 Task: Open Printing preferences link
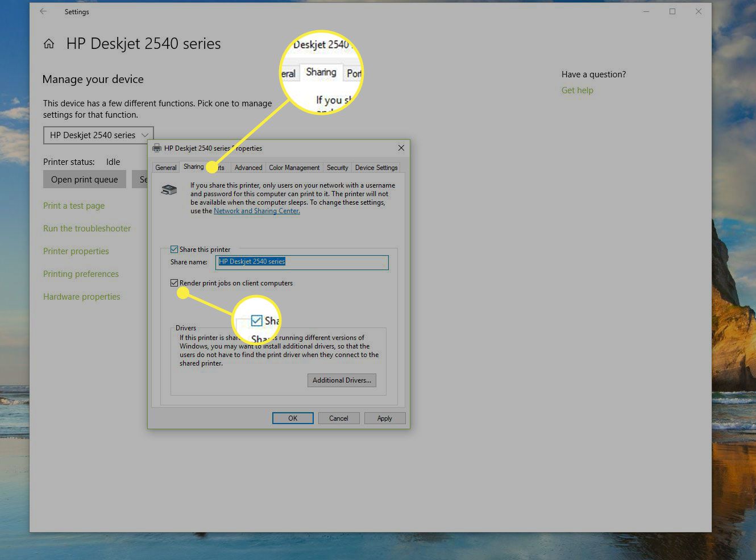click(81, 274)
